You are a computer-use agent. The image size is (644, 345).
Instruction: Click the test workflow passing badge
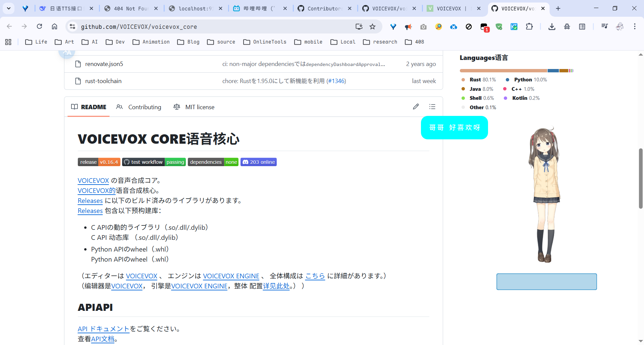point(154,162)
